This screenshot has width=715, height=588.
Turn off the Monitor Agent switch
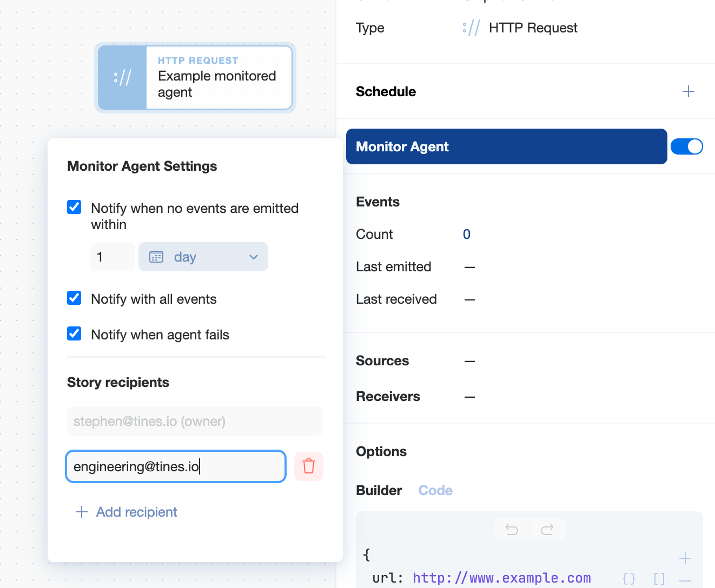click(x=687, y=146)
